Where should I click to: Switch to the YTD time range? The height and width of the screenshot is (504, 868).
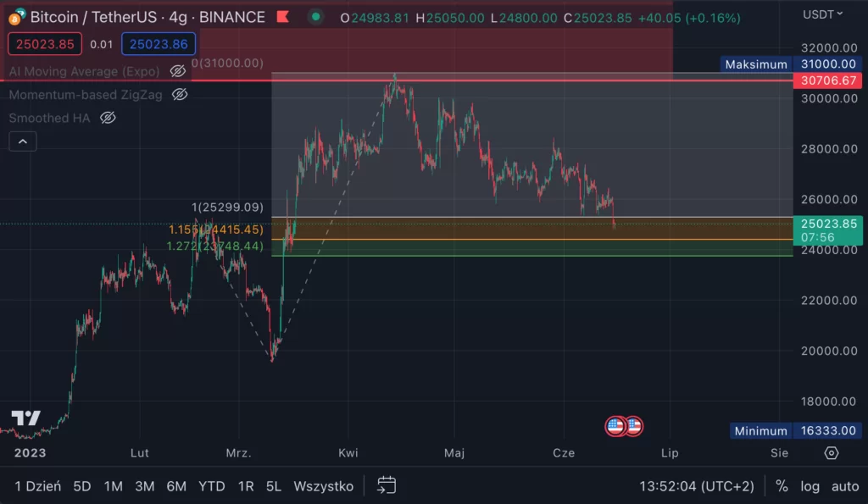(211, 486)
